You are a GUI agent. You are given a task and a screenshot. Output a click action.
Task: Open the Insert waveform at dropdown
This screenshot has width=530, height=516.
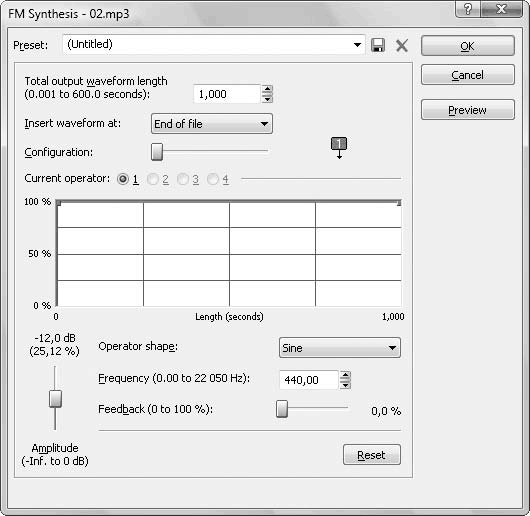(212, 124)
